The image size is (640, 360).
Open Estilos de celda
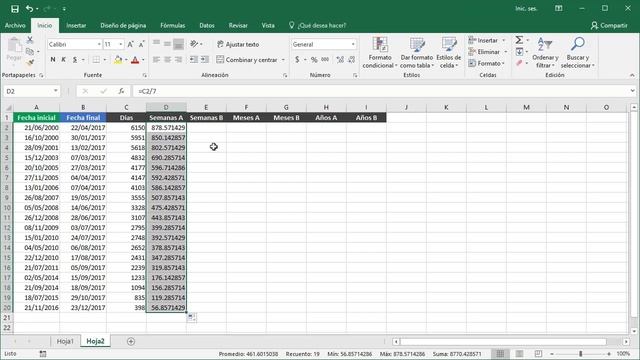click(449, 53)
